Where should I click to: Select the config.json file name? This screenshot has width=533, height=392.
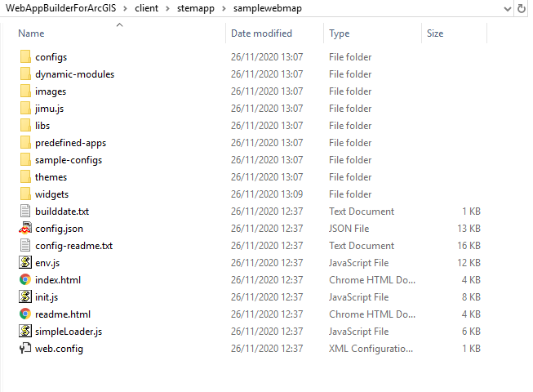[59, 229]
